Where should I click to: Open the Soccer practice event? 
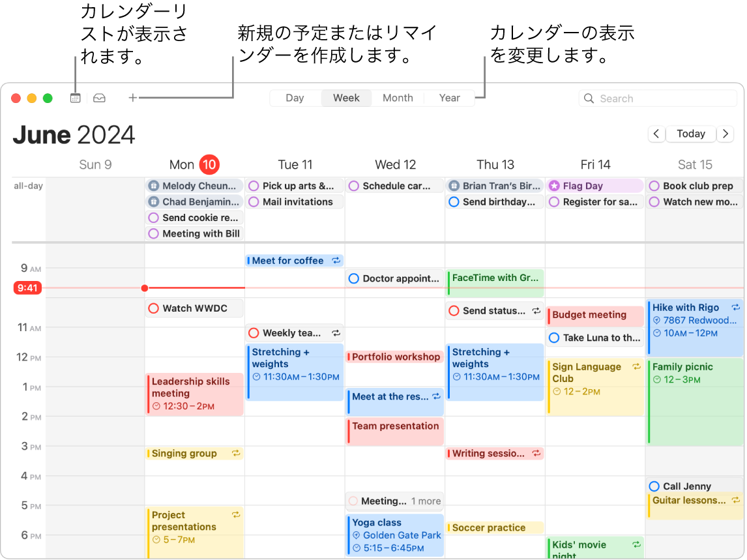pos(495,527)
